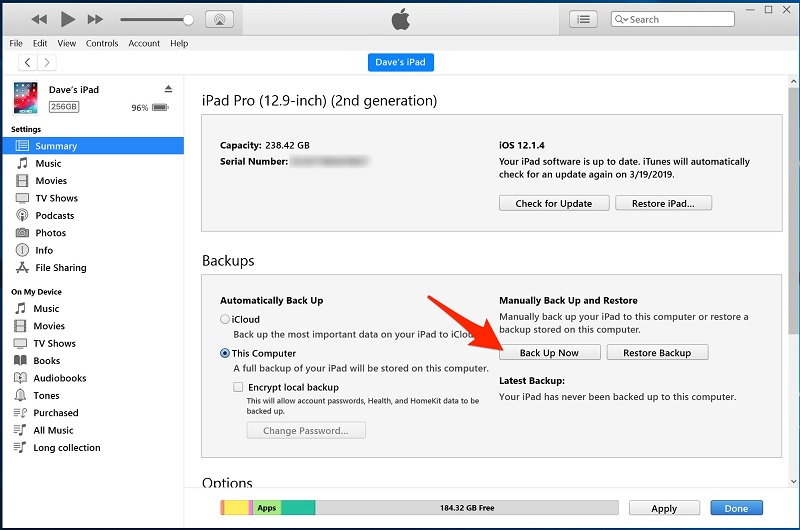
Task: Open the Edit menu
Action: click(x=40, y=43)
